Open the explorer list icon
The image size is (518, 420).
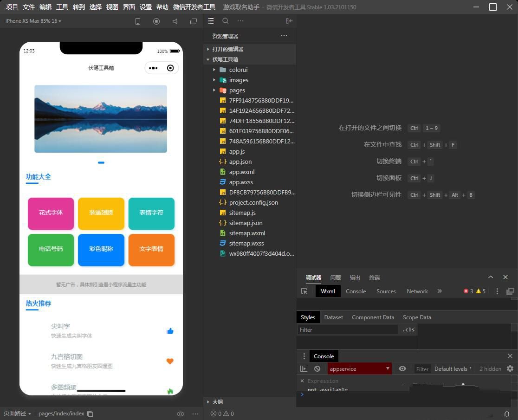[211, 21]
